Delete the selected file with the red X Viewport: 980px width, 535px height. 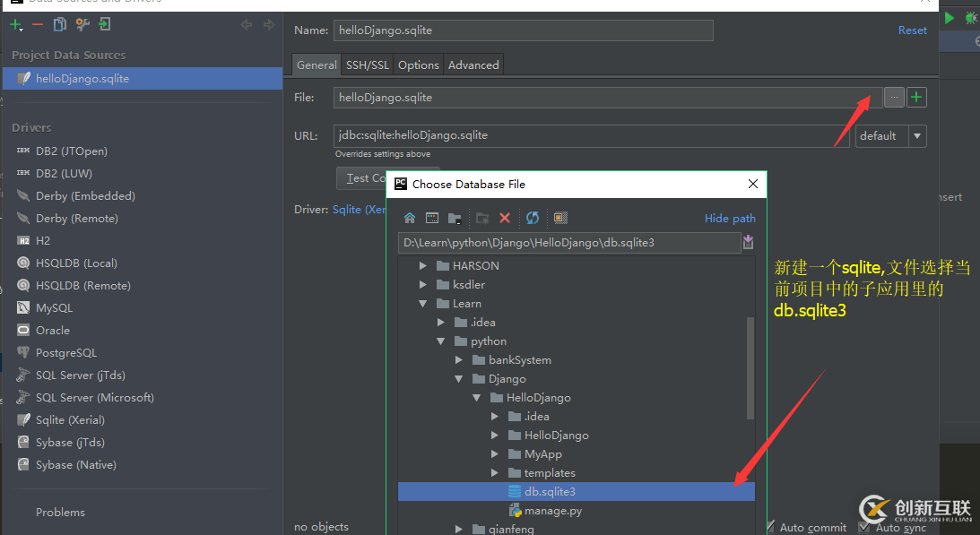pyautogui.click(x=505, y=218)
